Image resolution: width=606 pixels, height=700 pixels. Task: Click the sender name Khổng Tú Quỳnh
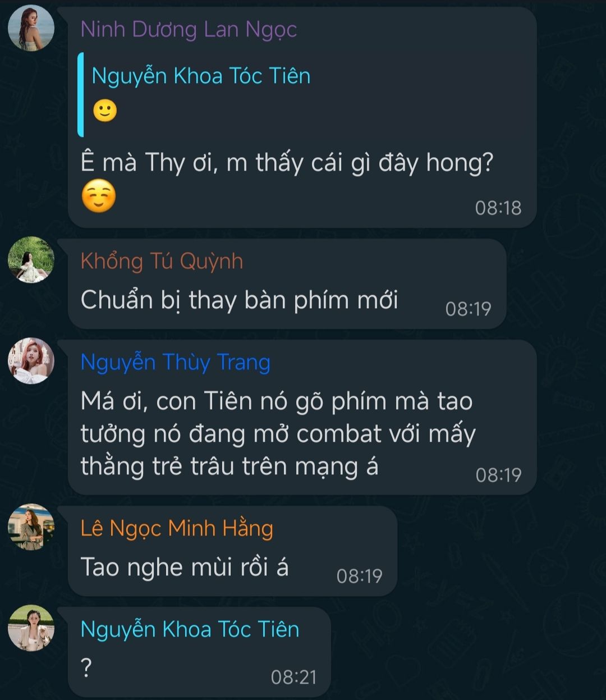click(x=162, y=262)
